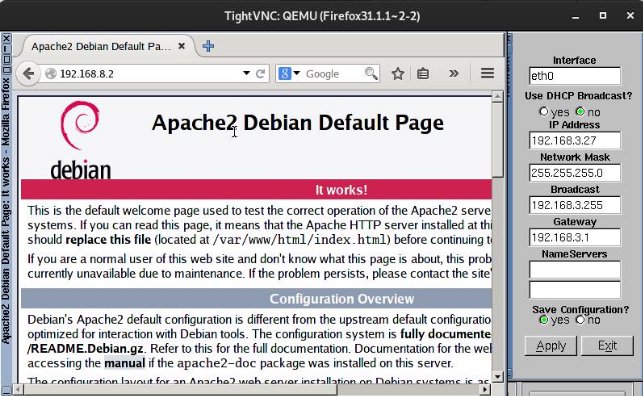Bookmark this page with the star icon
The width and height of the screenshot is (643, 396).
pyautogui.click(x=398, y=74)
